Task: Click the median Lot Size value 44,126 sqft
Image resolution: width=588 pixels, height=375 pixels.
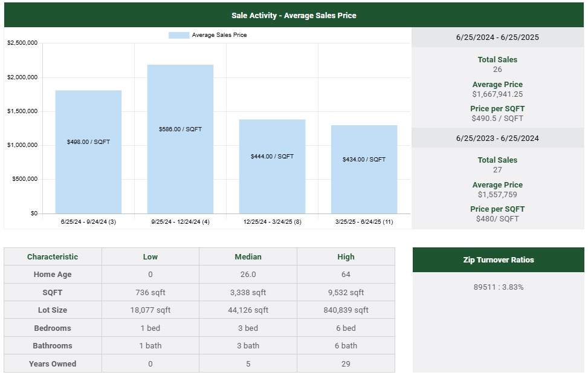Action: coord(248,310)
